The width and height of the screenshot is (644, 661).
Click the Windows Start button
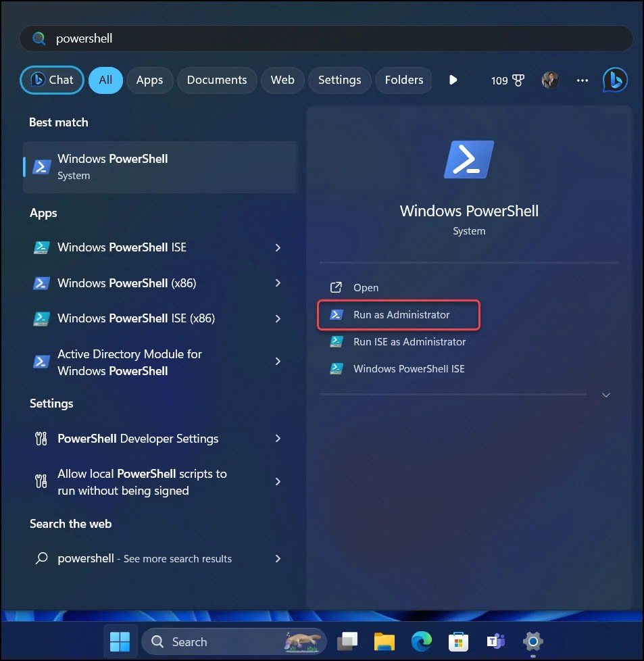click(x=120, y=641)
